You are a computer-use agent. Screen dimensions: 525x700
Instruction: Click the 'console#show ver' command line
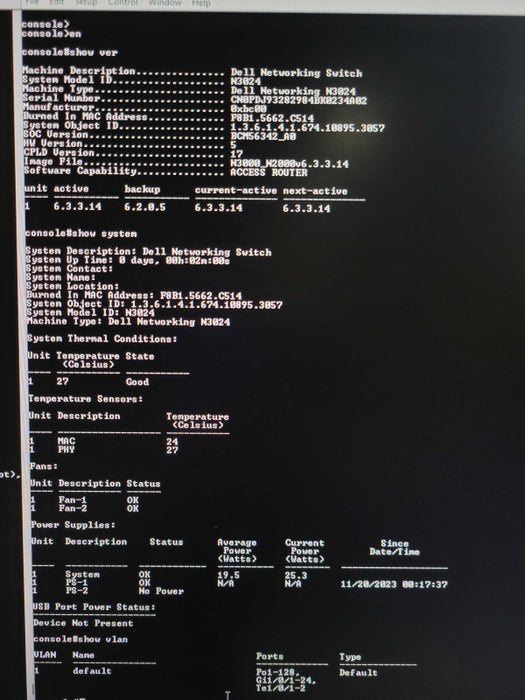click(70, 52)
